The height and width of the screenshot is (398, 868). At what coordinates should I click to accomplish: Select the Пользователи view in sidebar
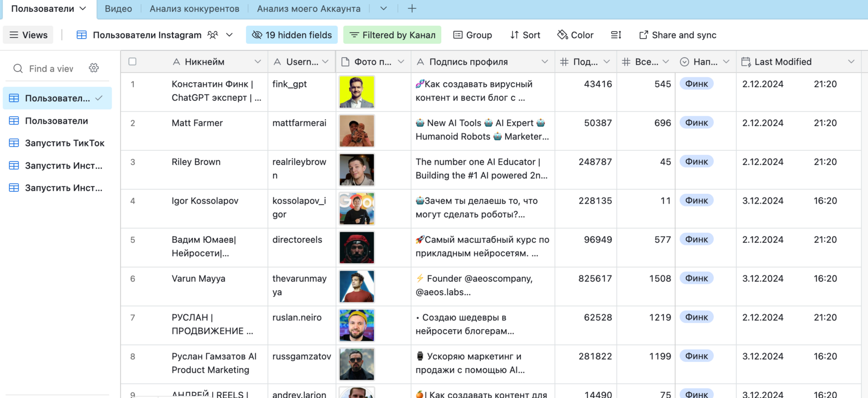pyautogui.click(x=57, y=120)
